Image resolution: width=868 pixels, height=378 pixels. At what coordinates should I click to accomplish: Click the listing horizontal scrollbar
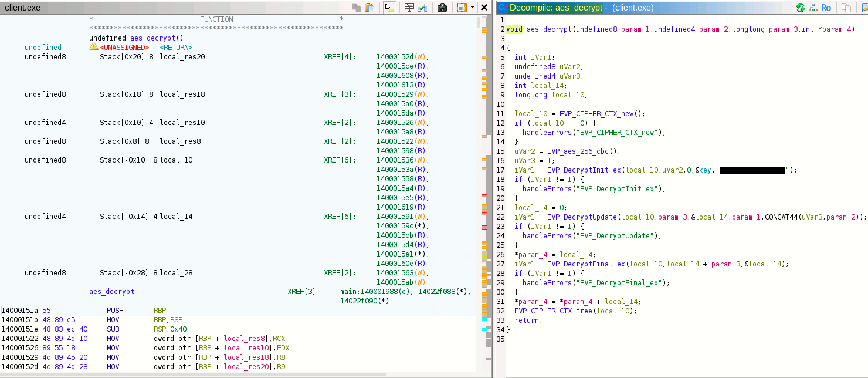click(x=194, y=374)
